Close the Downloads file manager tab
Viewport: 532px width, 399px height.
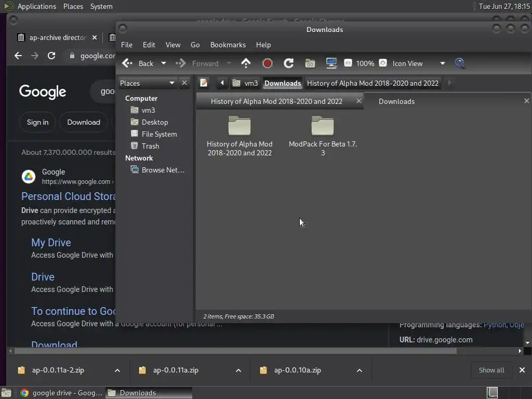click(x=527, y=101)
